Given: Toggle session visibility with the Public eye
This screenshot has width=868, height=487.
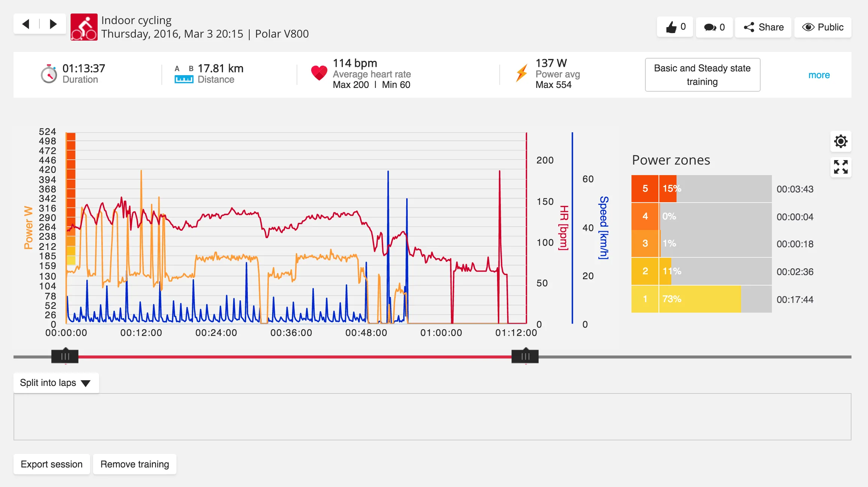Looking at the screenshot, I should click(x=808, y=27).
